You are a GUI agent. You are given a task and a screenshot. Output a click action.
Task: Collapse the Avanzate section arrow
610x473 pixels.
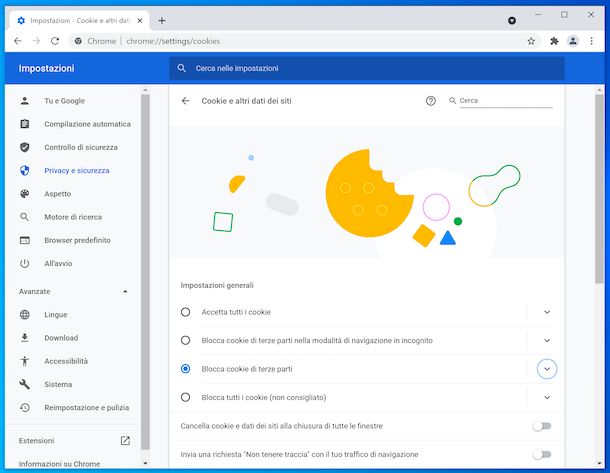point(125,291)
